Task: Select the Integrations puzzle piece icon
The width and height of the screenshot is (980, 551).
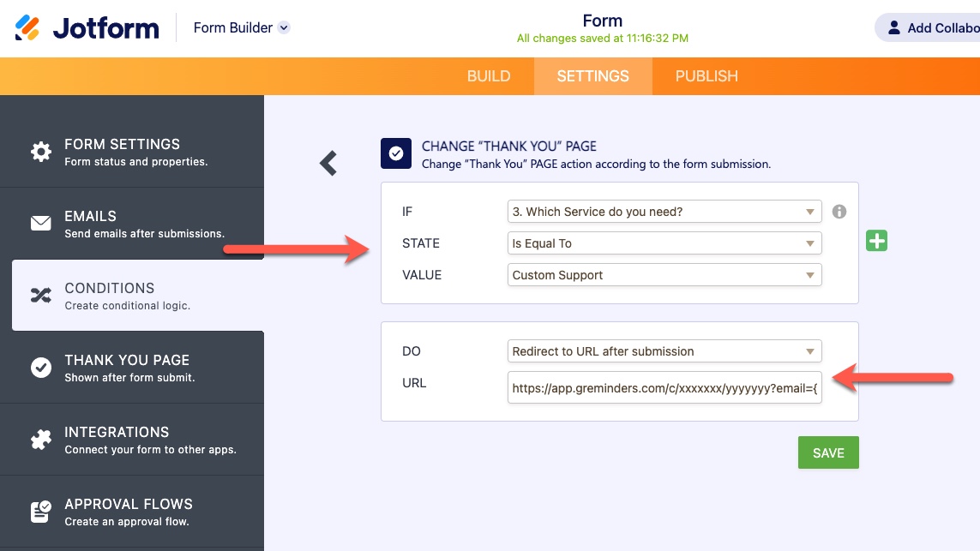Action: [x=40, y=439]
